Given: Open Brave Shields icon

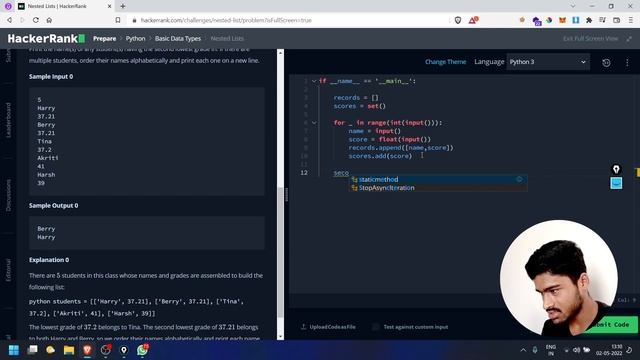Looking at the screenshot, I should (x=458, y=20).
